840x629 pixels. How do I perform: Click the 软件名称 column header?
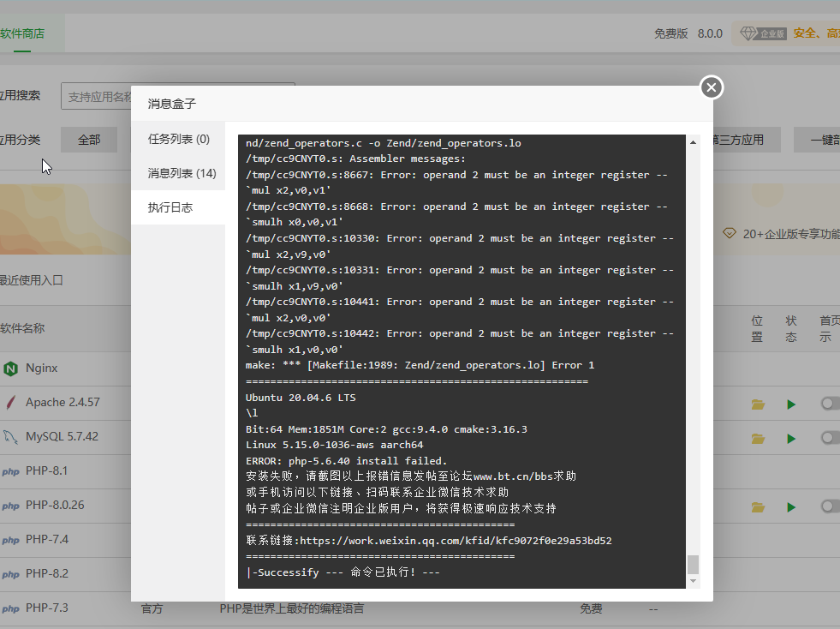22,329
